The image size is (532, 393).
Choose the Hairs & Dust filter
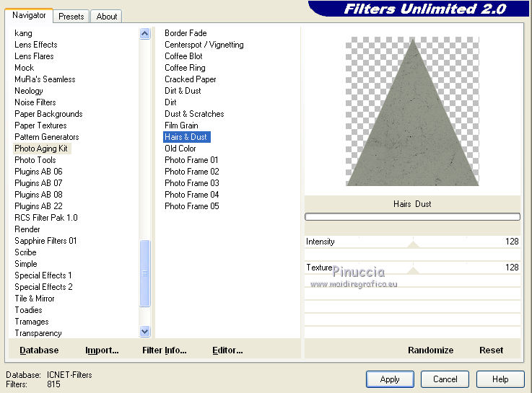[187, 137]
